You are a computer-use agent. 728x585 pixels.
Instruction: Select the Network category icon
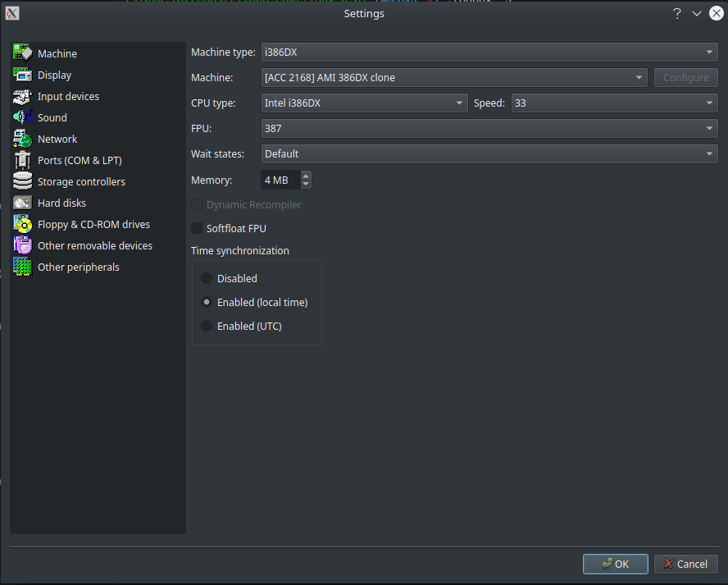coord(22,139)
